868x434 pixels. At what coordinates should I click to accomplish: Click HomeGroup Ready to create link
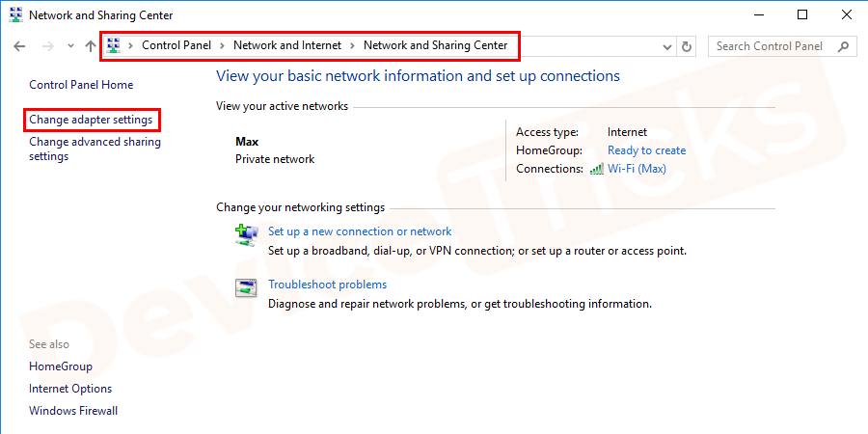[x=646, y=150]
